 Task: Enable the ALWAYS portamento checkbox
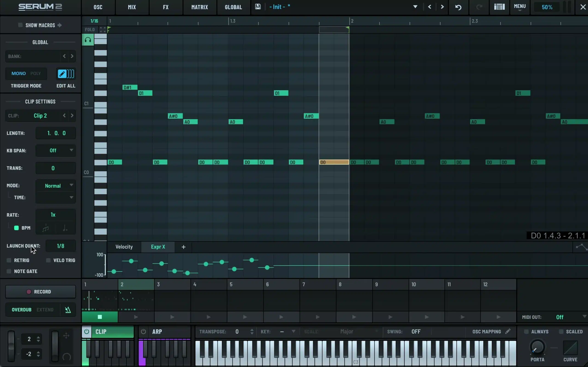pyautogui.click(x=526, y=332)
